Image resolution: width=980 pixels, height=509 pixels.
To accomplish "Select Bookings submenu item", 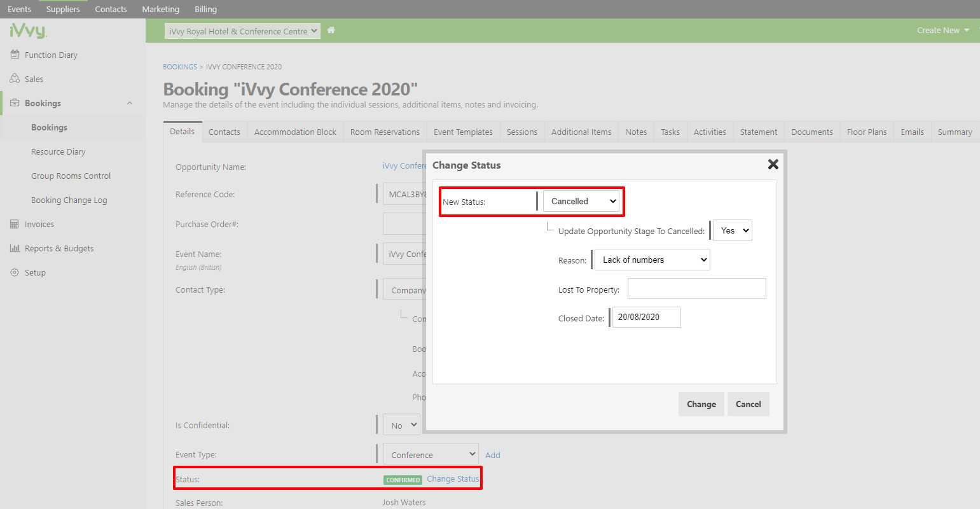I will click(x=49, y=127).
